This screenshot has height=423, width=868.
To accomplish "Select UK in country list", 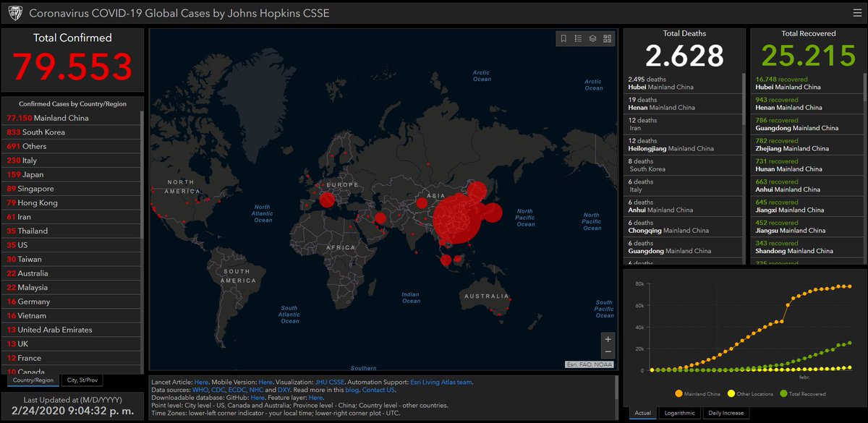I will tap(72, 343).
